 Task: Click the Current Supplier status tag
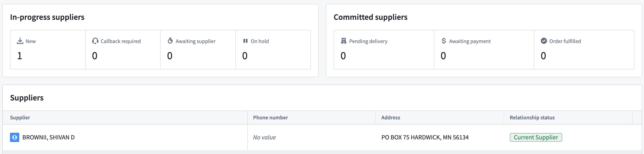(x=536, y=137)
